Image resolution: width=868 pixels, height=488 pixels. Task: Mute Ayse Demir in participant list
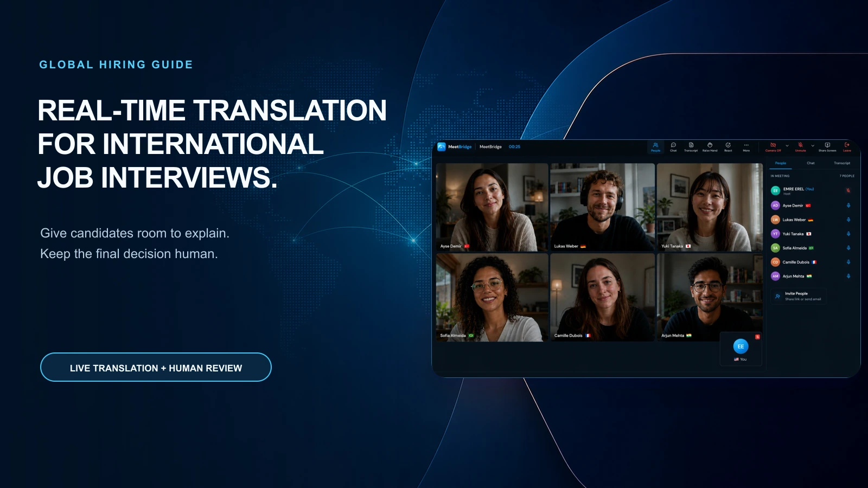coord(848,206)
